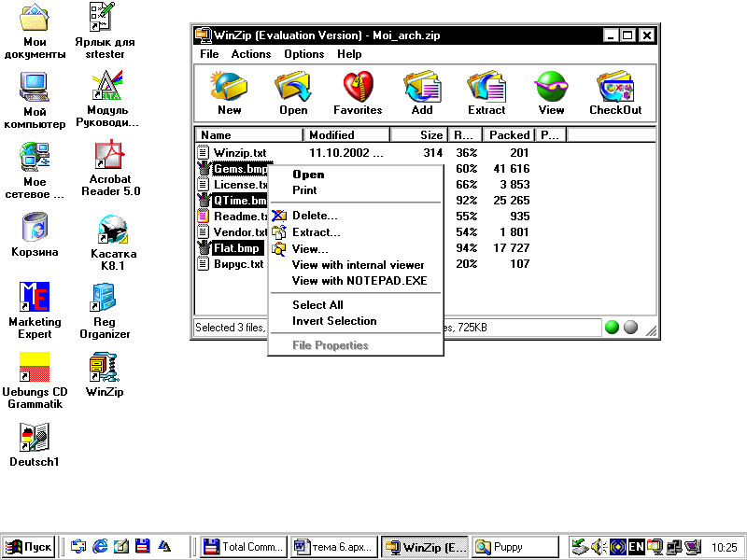
Task: Sort list by Size column header
Action: click(419, 135)
